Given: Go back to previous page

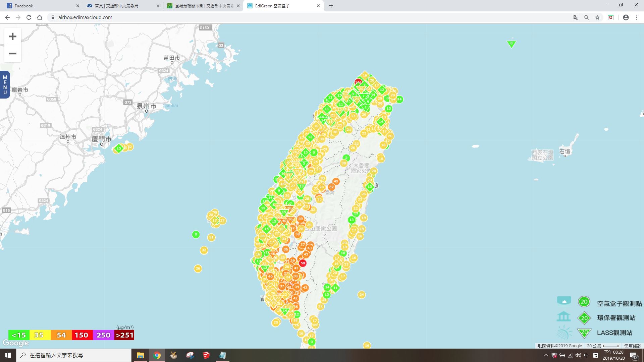Looking at the screenshot, I should point(7,17).
